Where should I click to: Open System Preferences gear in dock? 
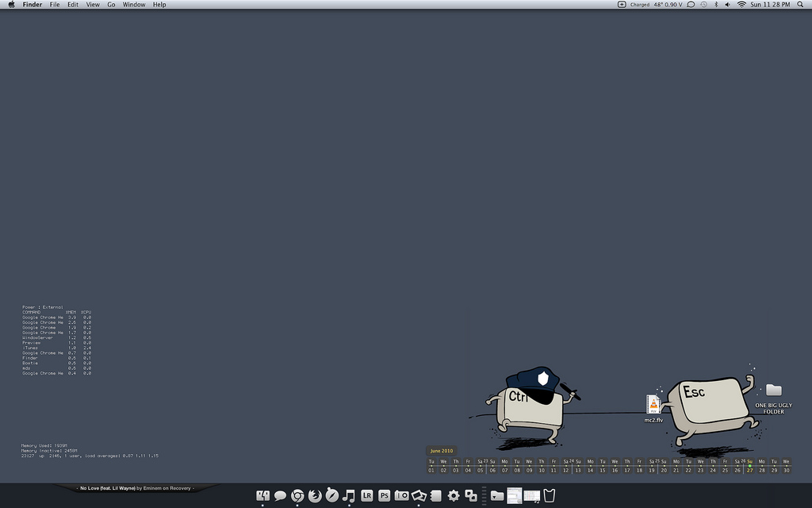pyautogui.click(x=454, y=495)
